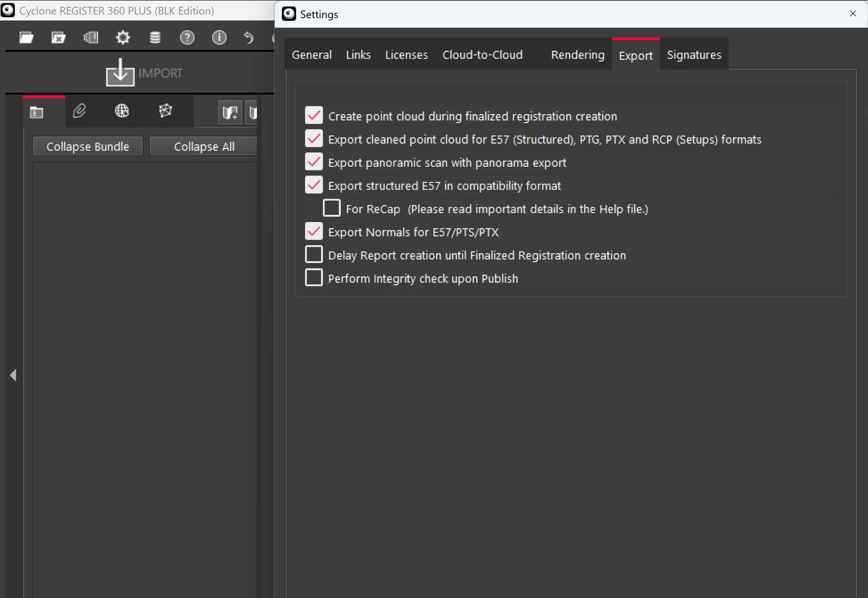Toggle Export Normals for E57/PTS/PTX
The width and height of the screenshot is (868, 598).
click(x=314, y=231)
